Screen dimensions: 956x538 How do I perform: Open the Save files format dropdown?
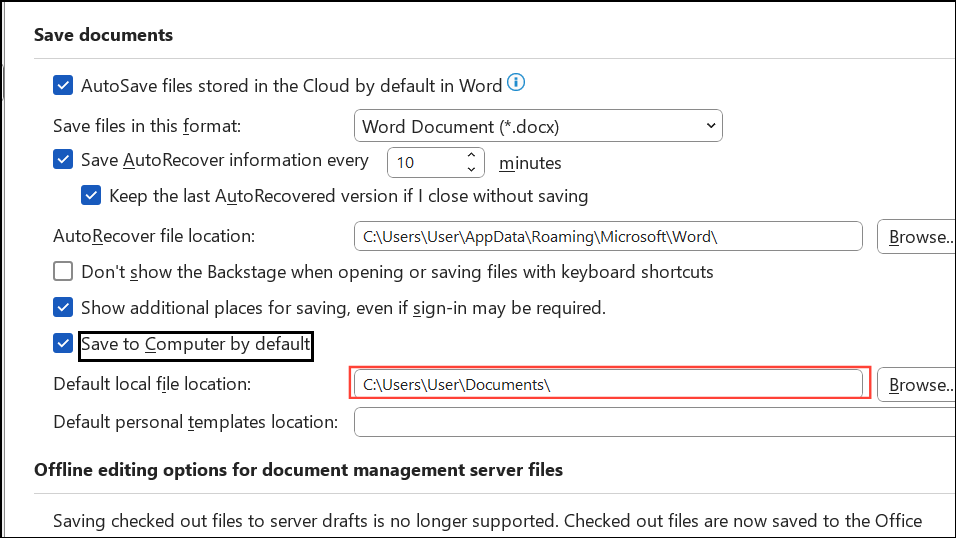538,126
